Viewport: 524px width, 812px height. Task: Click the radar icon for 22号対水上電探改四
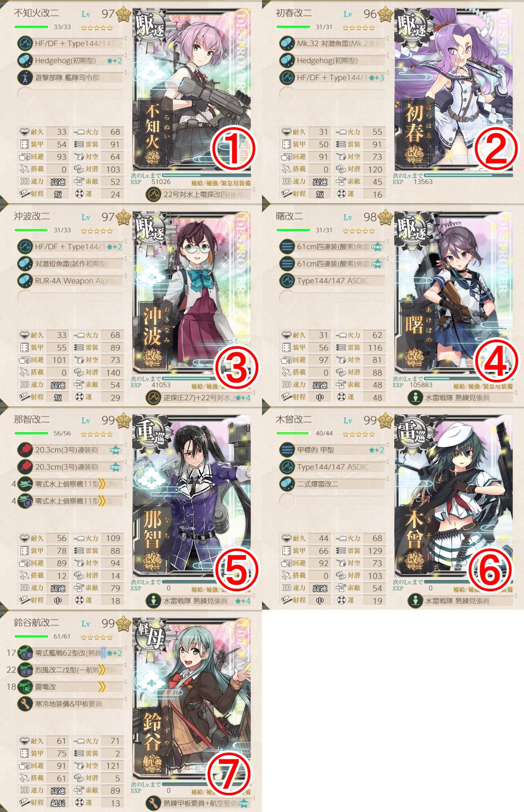[153, 194]
